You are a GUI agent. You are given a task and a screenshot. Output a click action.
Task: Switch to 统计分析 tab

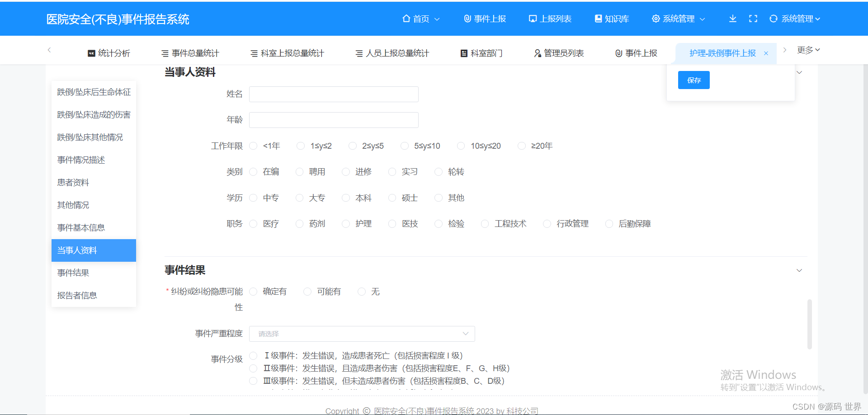109,53
